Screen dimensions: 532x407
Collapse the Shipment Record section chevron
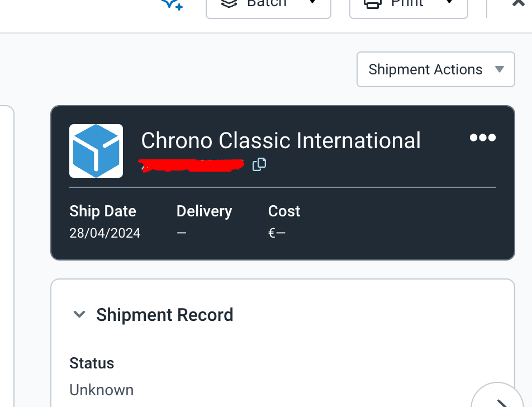tap(79, 314)
